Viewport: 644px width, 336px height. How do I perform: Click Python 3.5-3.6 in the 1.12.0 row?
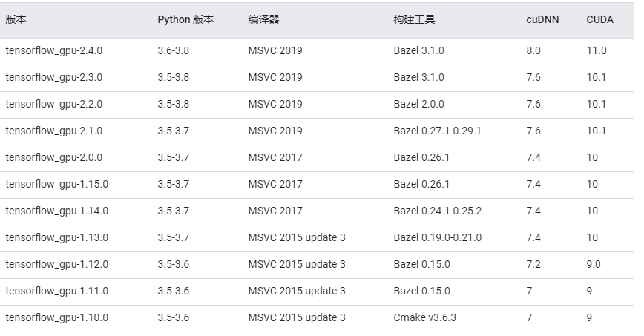tap(174, 264)
